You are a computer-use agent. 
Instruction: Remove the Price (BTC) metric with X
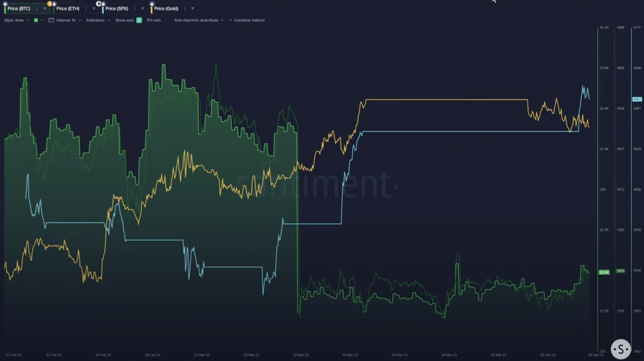tap(45, 8)
